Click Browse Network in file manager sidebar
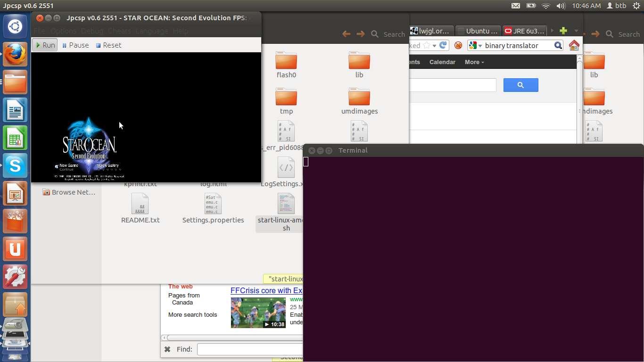The width and height of the screenshot is (644, 362). [x=69, y=192]
